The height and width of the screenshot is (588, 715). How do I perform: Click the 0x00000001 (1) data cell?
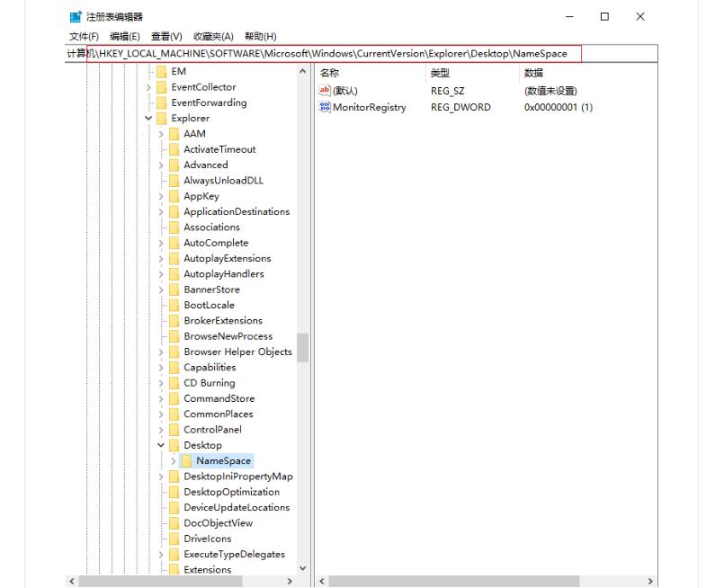(x=559, y=107)
